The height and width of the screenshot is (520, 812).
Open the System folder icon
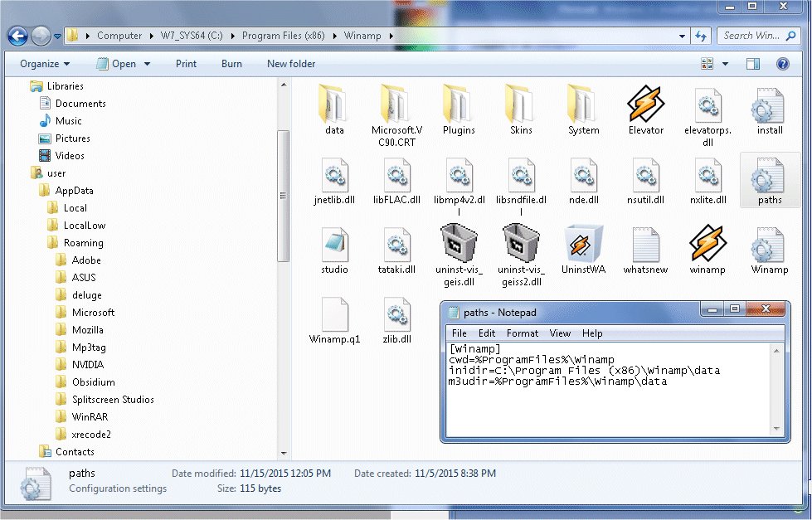584,104
